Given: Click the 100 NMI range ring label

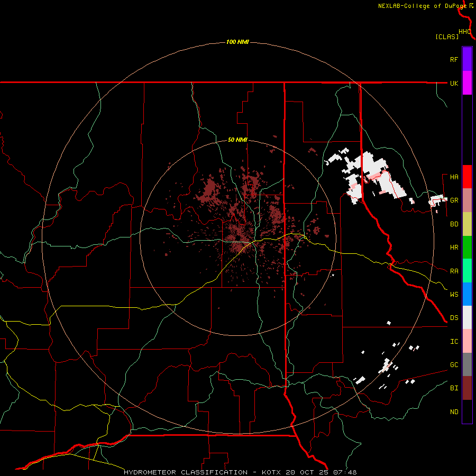Looking at the screenshot, I should tap(237, 42).
